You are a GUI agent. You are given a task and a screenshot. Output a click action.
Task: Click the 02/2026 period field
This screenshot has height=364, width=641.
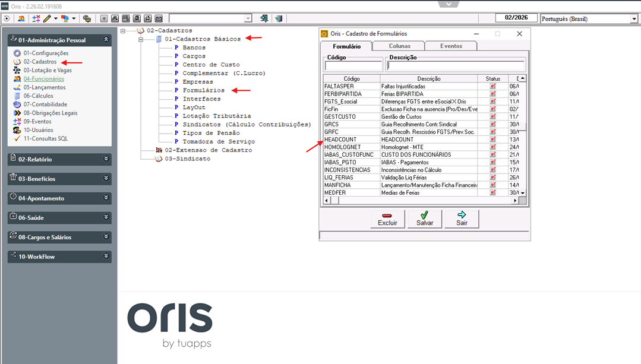coord(516,18)
